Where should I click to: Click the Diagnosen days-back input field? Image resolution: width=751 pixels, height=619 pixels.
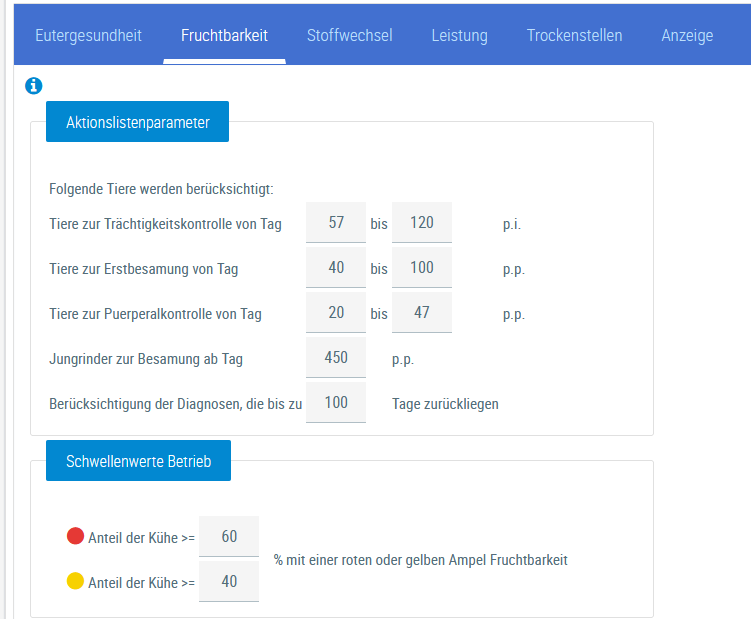(336, 403)
